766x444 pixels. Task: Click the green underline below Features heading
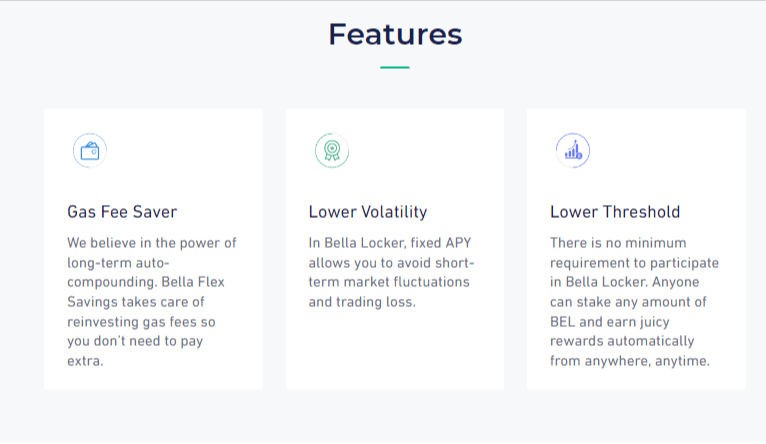pyautogui.click(x=395, y=67)
